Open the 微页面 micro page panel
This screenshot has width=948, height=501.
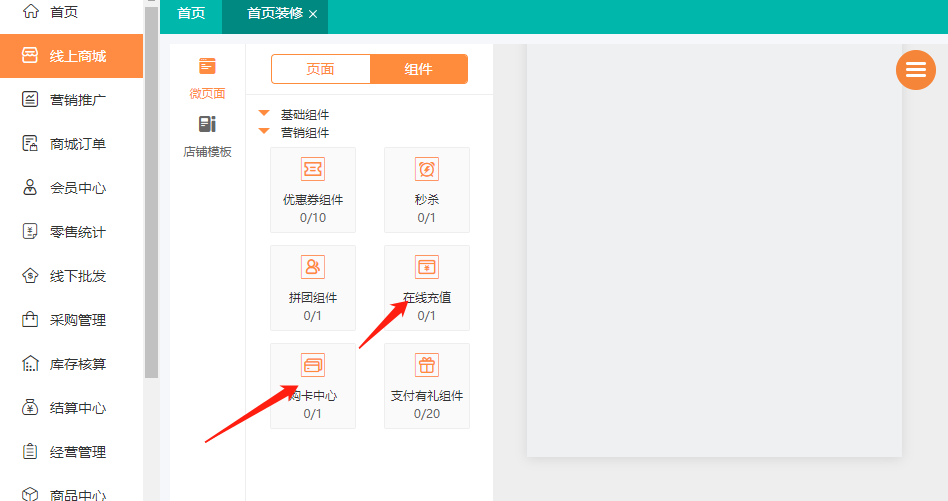pyautogui.click(x=207, y=78)
